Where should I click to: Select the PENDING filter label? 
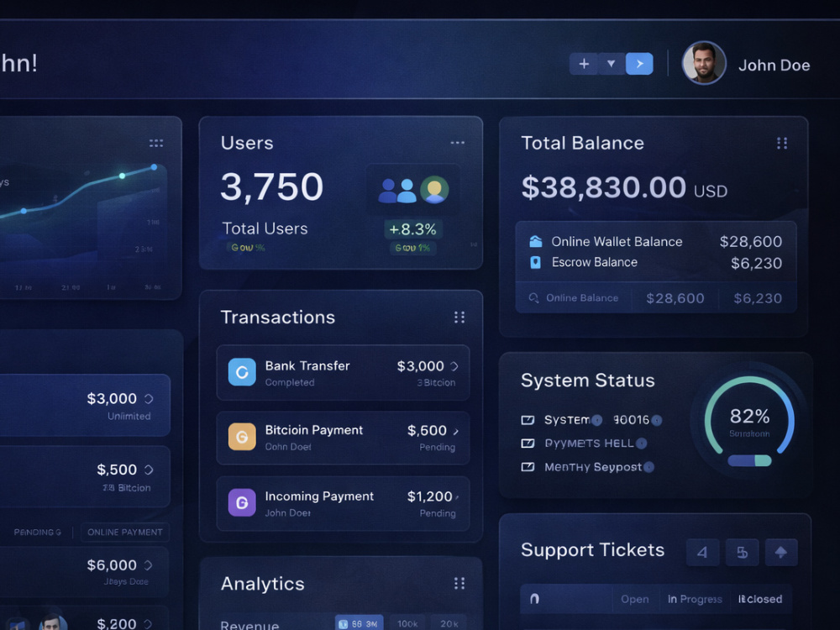click(38, 532)
